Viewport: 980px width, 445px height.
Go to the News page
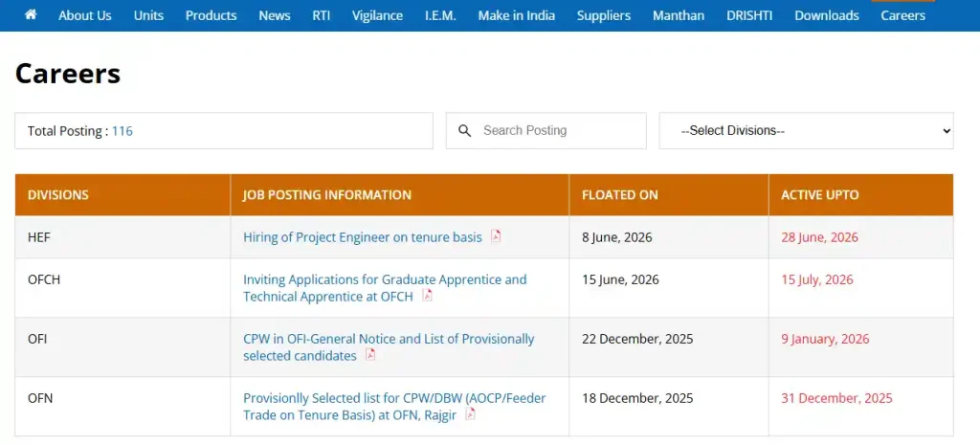click(x=275, y=15)
